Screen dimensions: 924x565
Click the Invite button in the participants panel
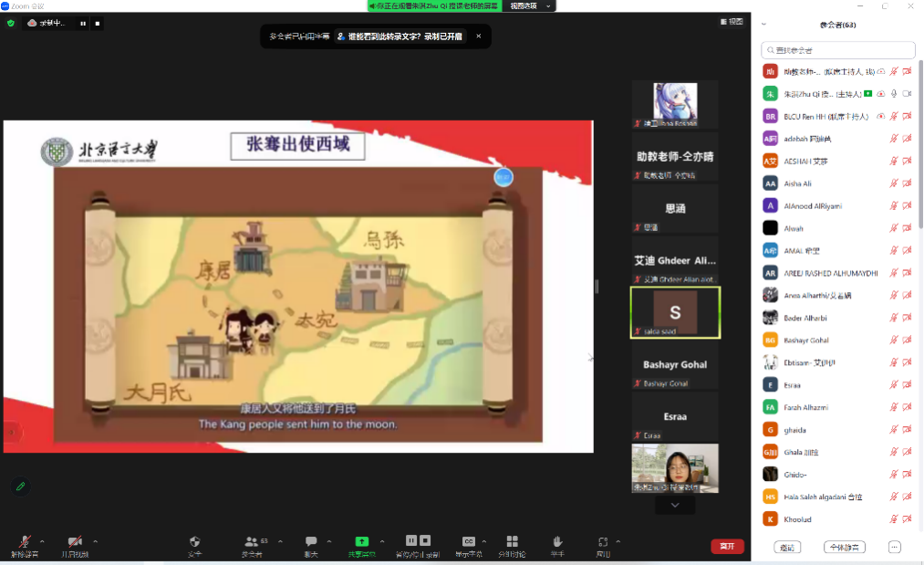point(786,547)
